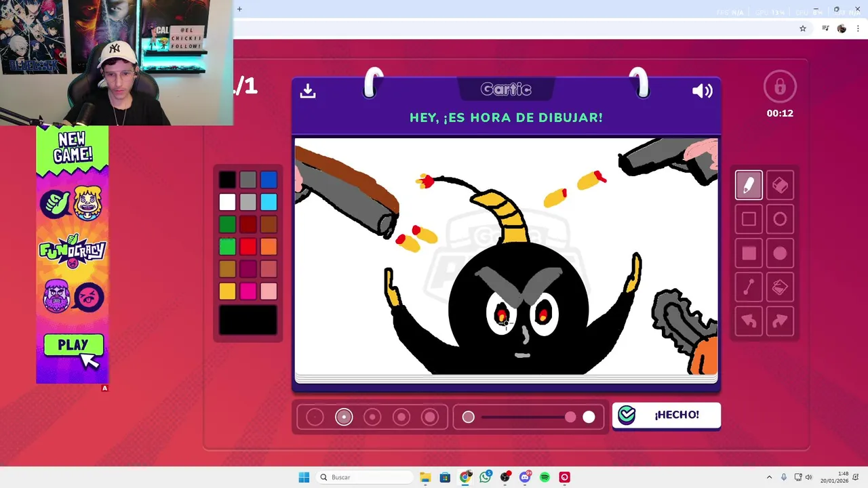Pick the dark red color swatch
This screenshot has height=488, width=868.
248,224
